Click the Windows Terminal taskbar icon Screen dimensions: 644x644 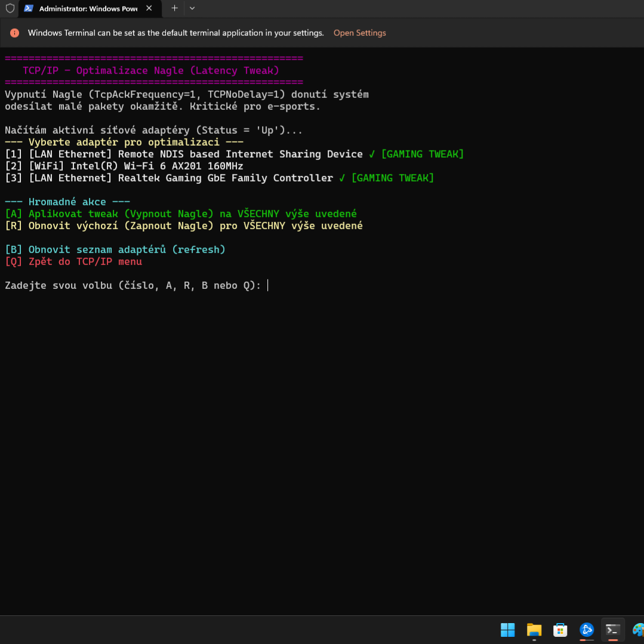(612, 630)
